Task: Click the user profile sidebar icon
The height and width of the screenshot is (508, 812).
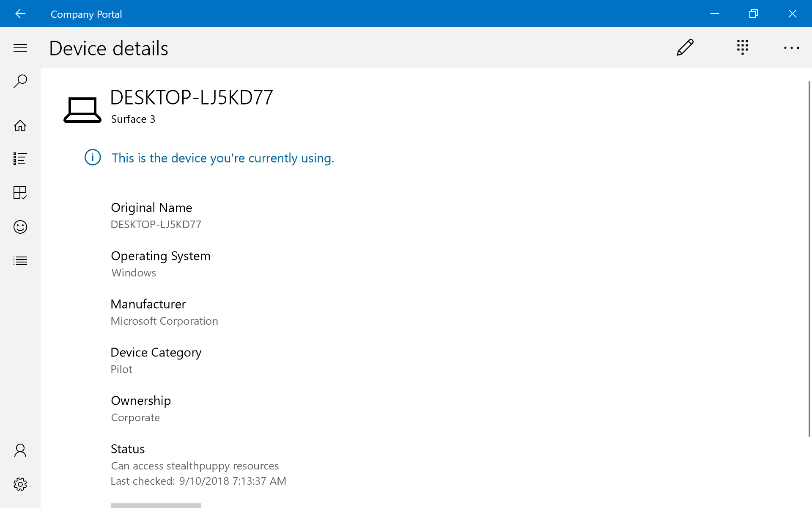Action: (x=20, y=450)
